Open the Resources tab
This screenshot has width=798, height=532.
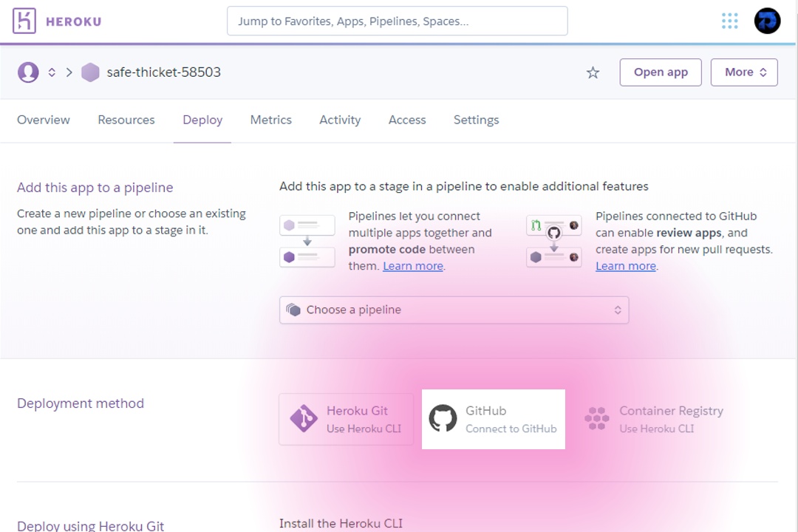click(126, 120)
